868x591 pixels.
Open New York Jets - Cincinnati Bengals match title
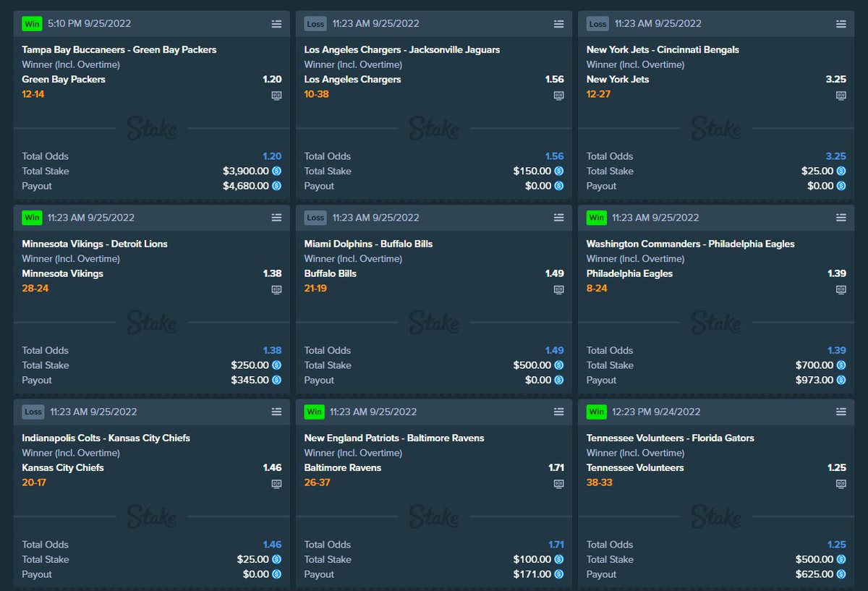tap(663, 50)
